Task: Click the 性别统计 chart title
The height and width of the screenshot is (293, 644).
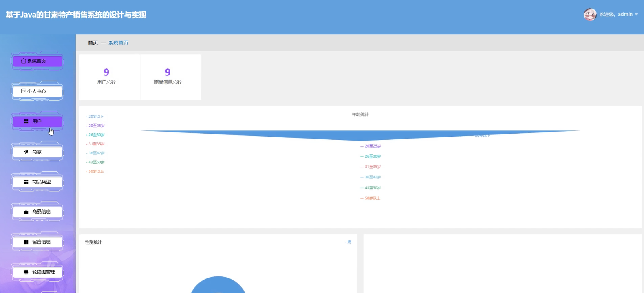Action: click(x=93, y=242)
